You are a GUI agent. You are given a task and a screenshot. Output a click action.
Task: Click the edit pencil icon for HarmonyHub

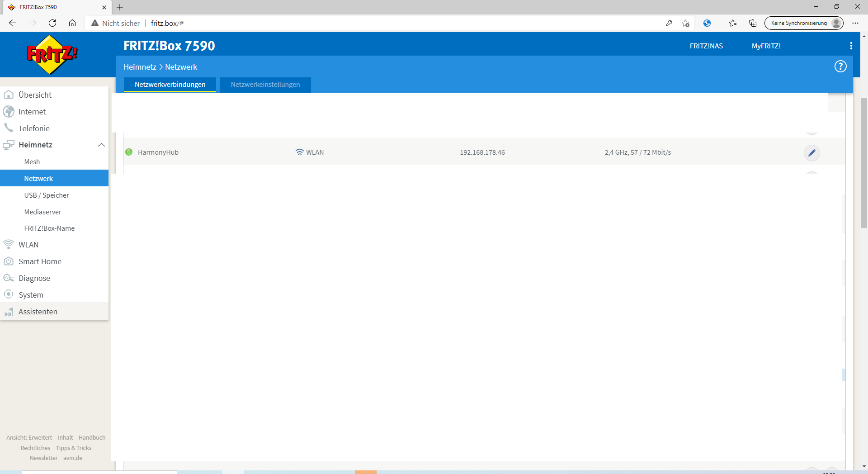(811, 153)
